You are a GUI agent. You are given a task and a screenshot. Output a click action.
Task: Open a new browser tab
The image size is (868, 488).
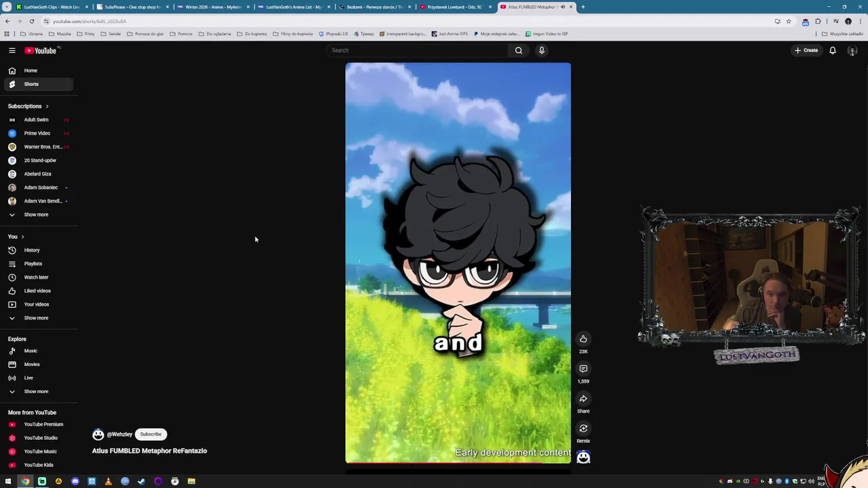coord(583,7)
